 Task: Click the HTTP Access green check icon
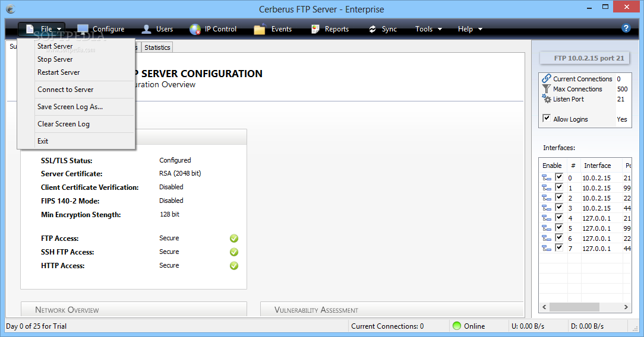click(x=234, y=266)
